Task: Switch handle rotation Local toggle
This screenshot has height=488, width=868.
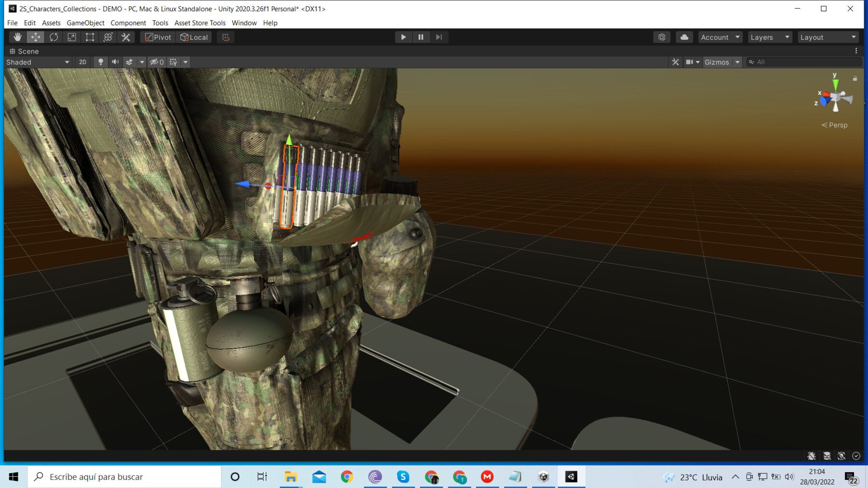Action: tap(194, 37)
